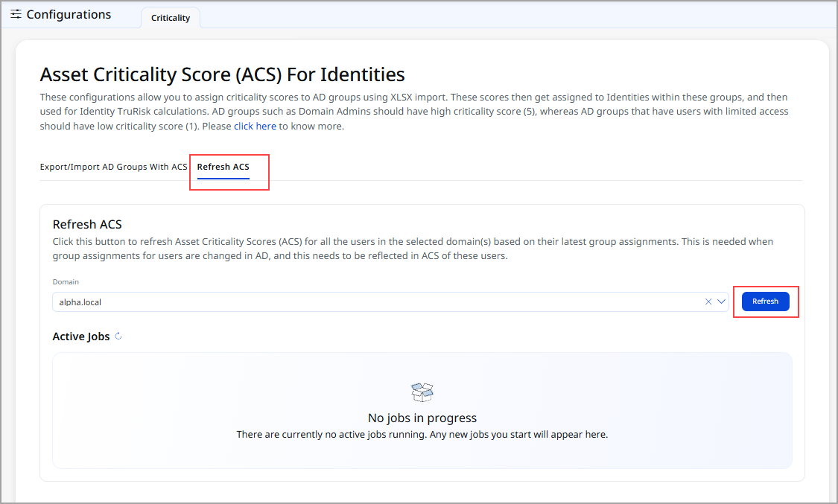Click the ACS configurations intro paragraph

pos(413,112)
